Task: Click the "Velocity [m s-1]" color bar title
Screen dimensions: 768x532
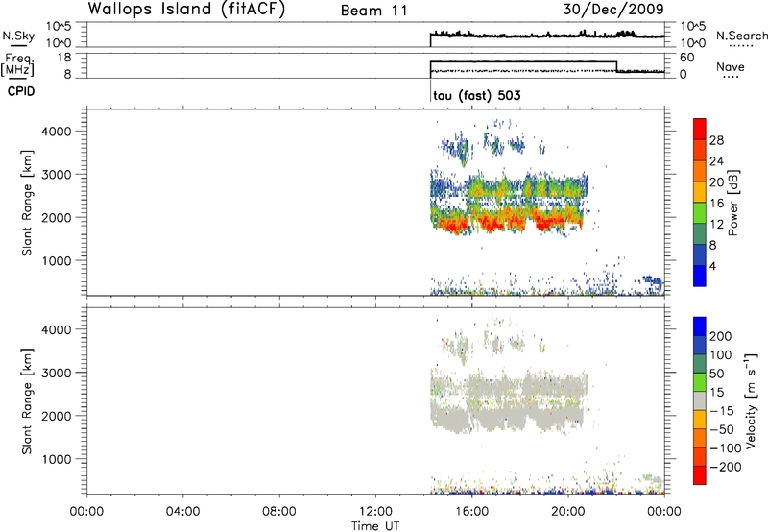Action: tap(751, 400)
